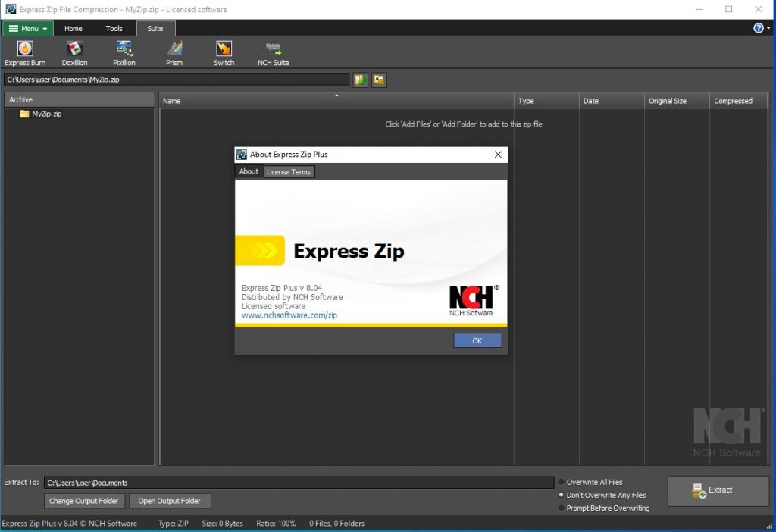Click 'Express Zip Plus v 8.04' in About dialog
This screenshot has height=532, width=776.
(x=282, y=288)
